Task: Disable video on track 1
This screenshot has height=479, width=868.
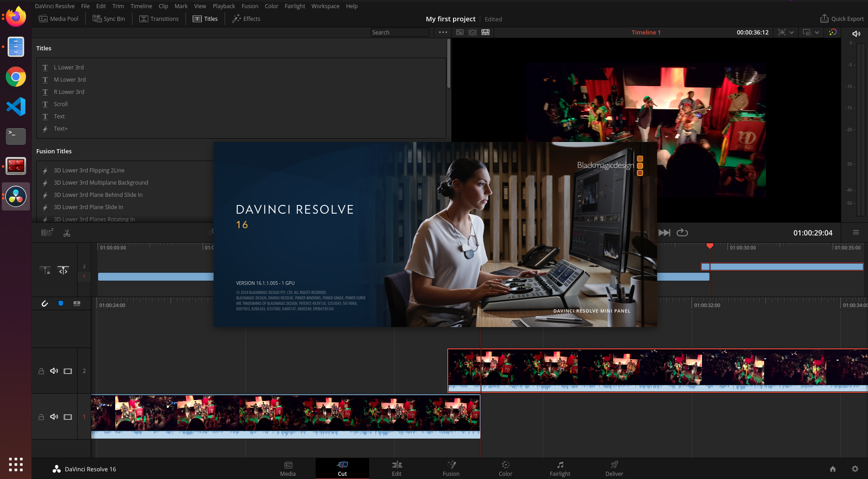Action: 68,417
